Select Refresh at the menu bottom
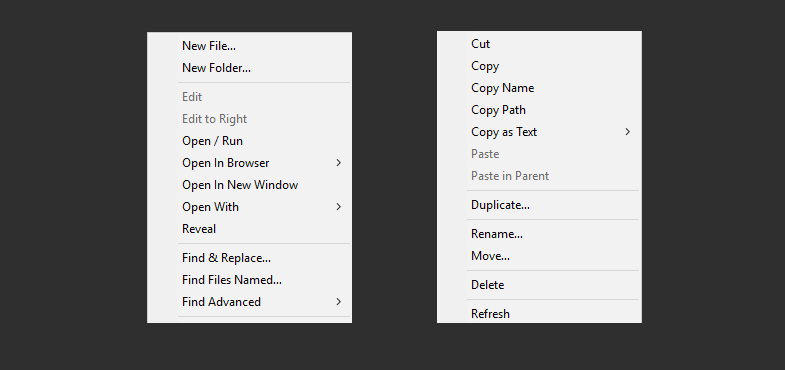 [x=539, y=313]
